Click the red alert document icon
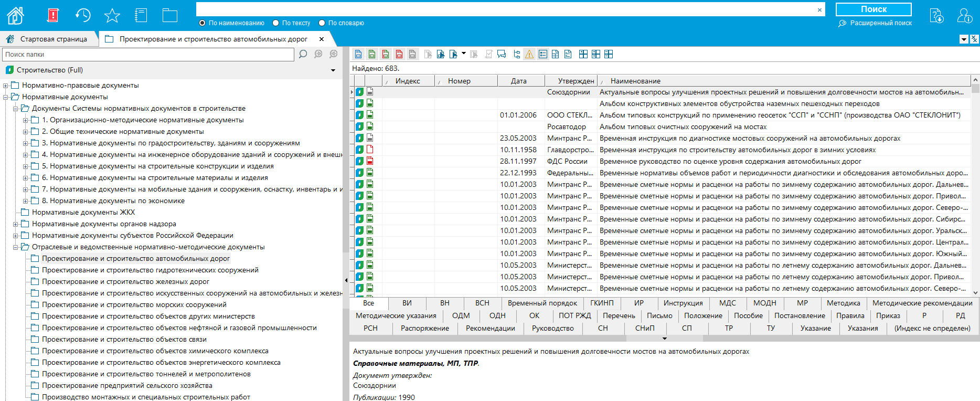 [x=53, y=15]
